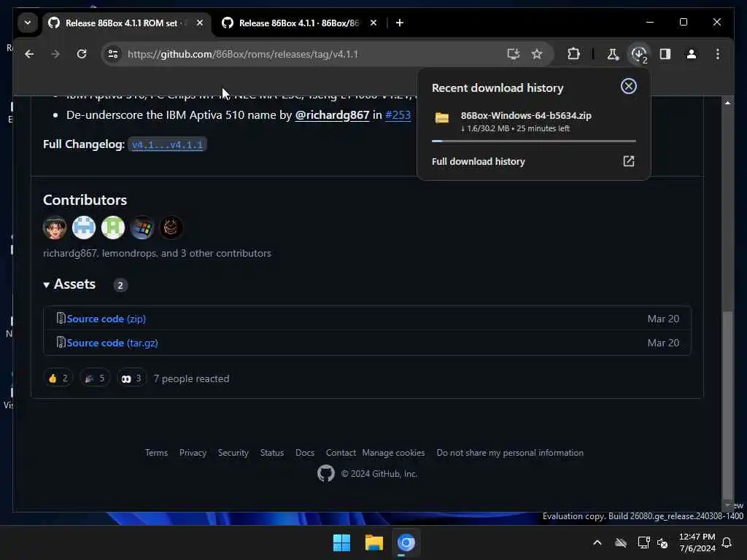The width and height of the screenshot is (747, 560).
Task: Open the Contact footer link
Action: tap(341, 452)
